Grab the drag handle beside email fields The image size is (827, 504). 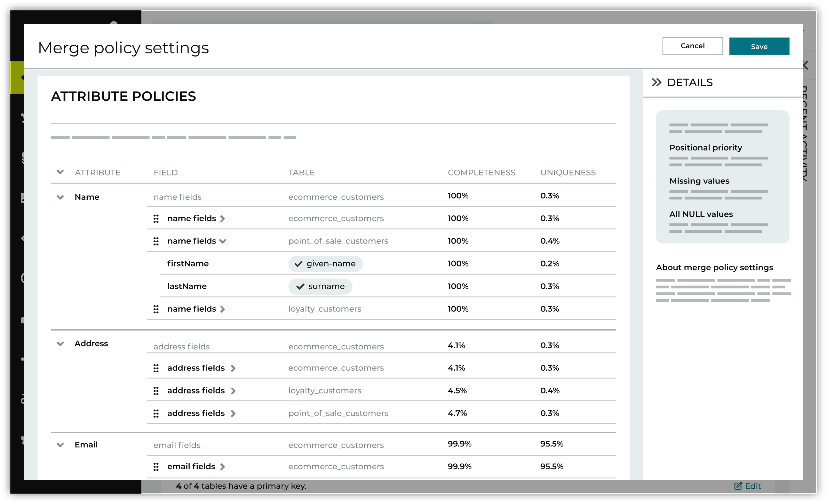click(x=156, y=466)
